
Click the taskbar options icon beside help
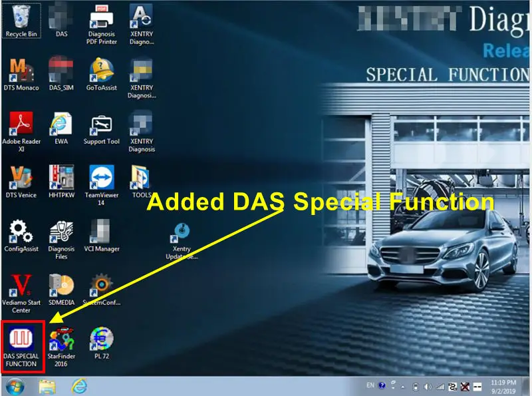(x=393, y=385)
